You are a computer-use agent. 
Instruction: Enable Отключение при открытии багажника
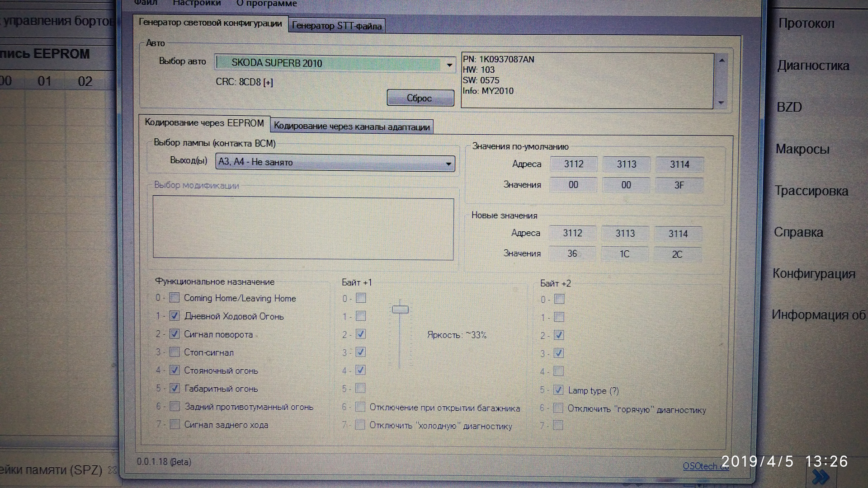point(360,407)
